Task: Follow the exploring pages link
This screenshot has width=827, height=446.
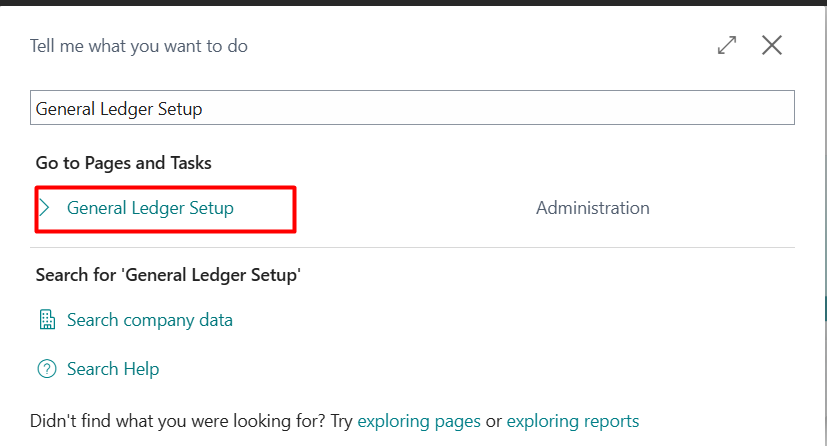Action: tap(419, 421)
